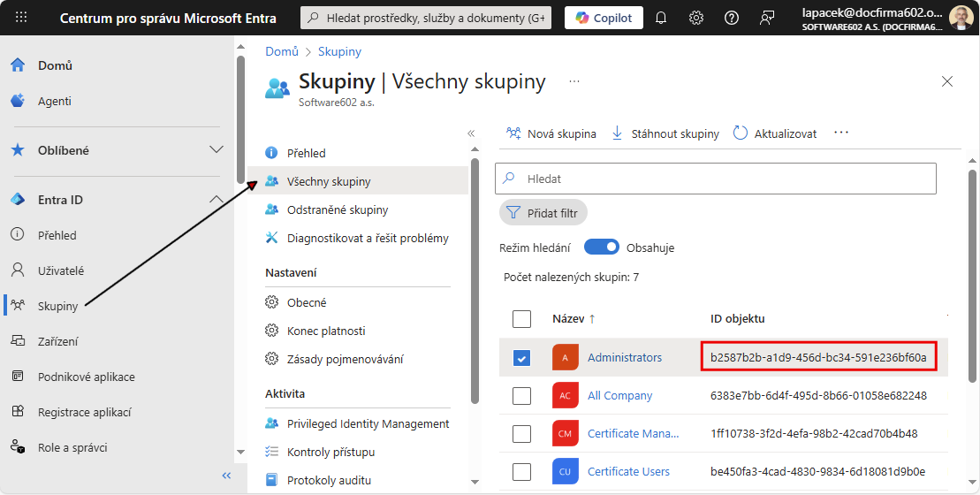This screenshot has height=495, width=980.
Task: Click object ID b2587b2b-a1d9-456d-bc34-591e236bf60a
Action: pos(818,357)
